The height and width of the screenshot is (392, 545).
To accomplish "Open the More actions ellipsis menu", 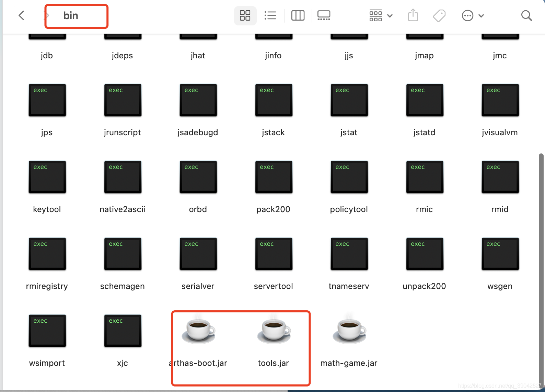I will coord(473,15).
